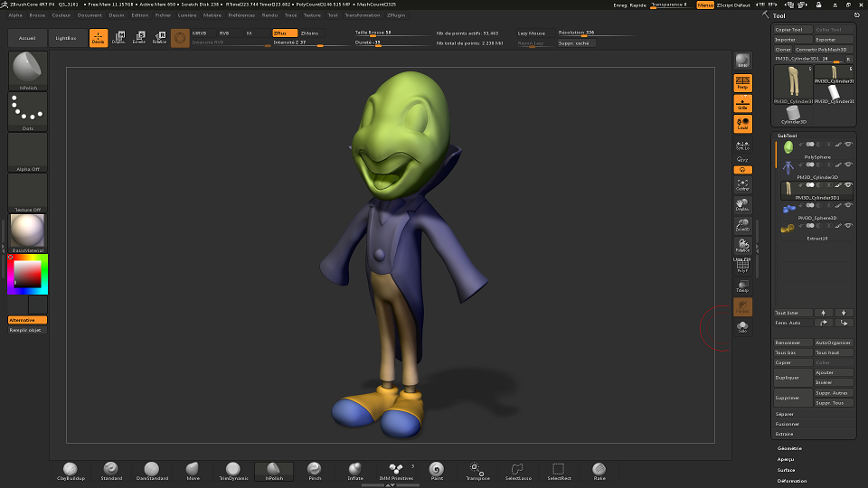868x488 pixels.
Task: Expand the Aperçu section
Action: pos(786,459)
